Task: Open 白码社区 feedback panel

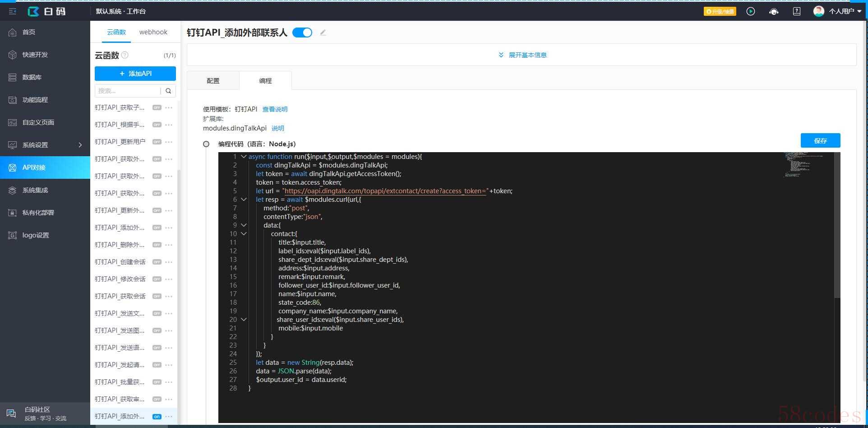Action: click(x=45, y=414)
